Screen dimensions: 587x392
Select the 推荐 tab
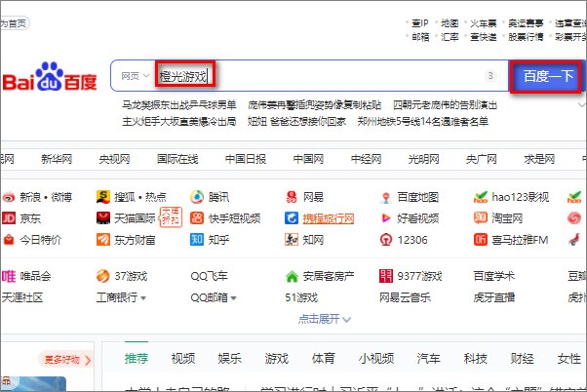(x=137, y=358)
